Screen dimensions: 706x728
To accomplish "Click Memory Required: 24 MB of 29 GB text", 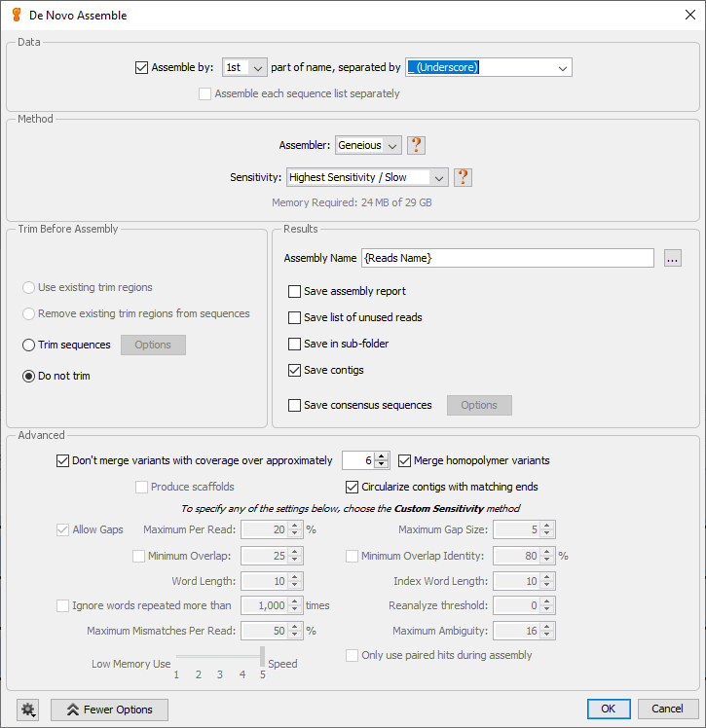I will [x=352, y=202].
